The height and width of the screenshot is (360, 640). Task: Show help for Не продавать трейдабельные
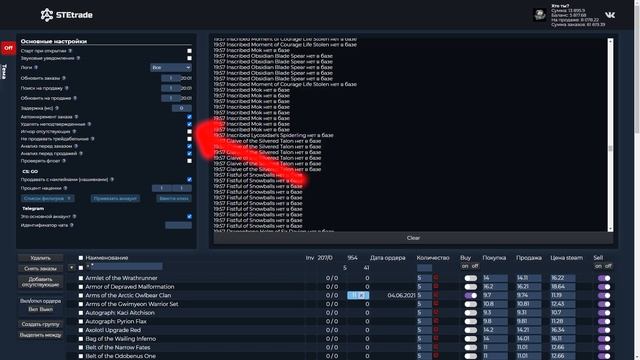tap(93, 139)
